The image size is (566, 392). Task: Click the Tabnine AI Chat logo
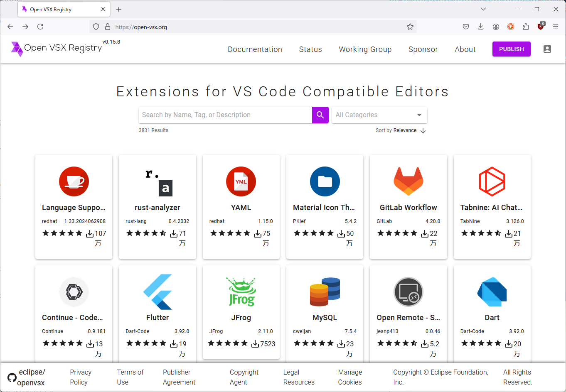[492, 181]
